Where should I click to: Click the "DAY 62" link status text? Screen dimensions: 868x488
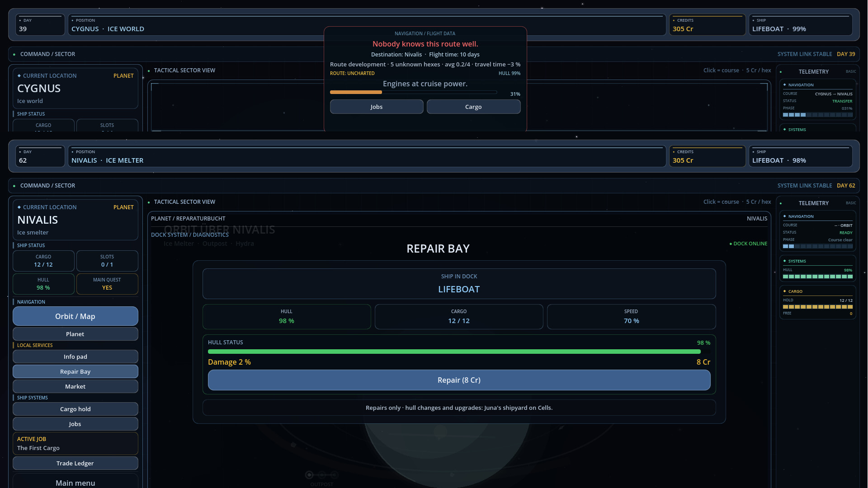[846, 186]
